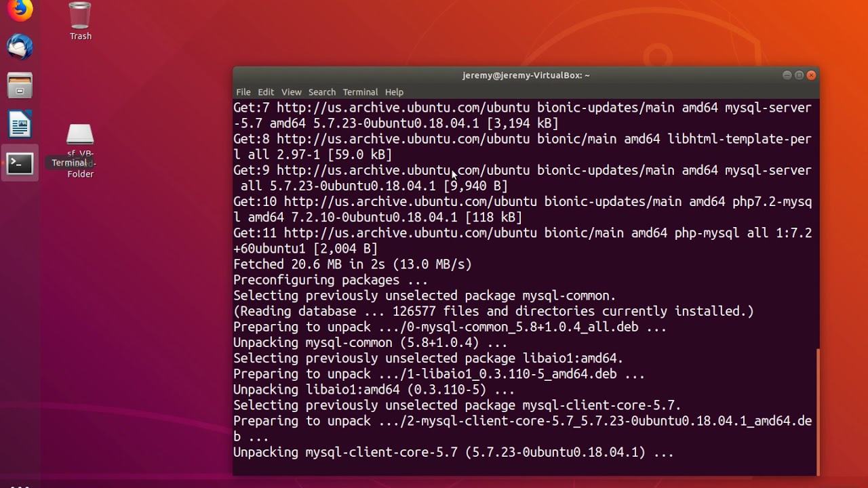Image resolution: width=868 pixels, height=488 pixels.
Task: Click 'Selecting previously unselected package mysql-common.' line
Action: point(425,296)
